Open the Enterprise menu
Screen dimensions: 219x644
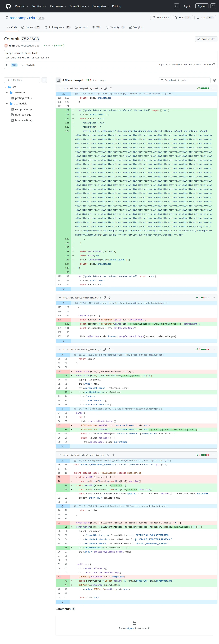tap(101, 6)
